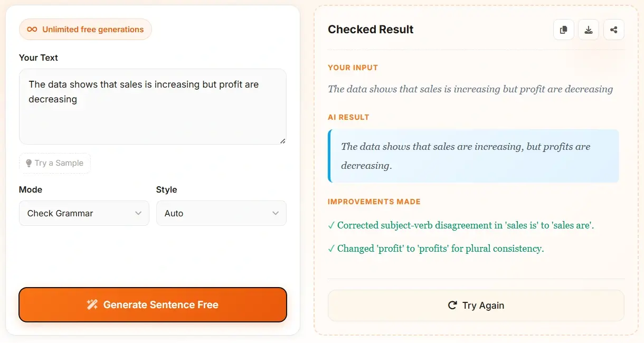This screenshot has width=644, height=343.
Task: Click the checkmark beside the plural consistency correction
Action: point(332,248)
